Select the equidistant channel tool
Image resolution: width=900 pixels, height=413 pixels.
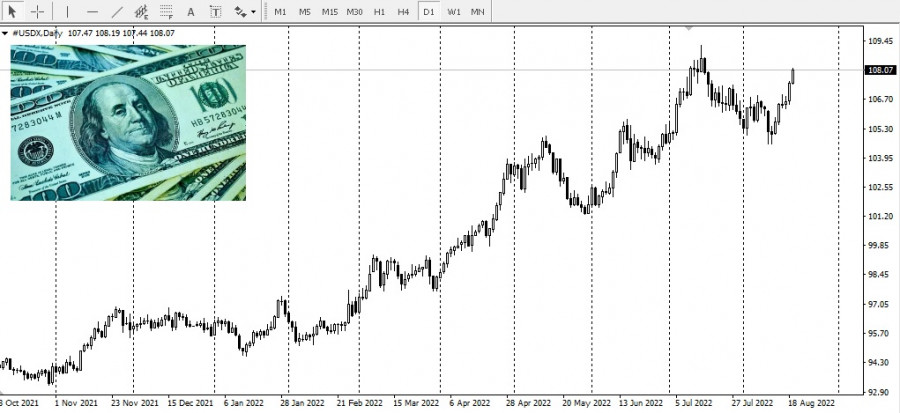click(x=141, y=11)
